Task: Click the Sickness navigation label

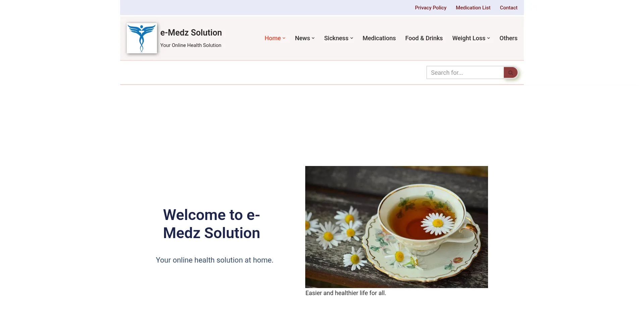Action: (336, 38)
